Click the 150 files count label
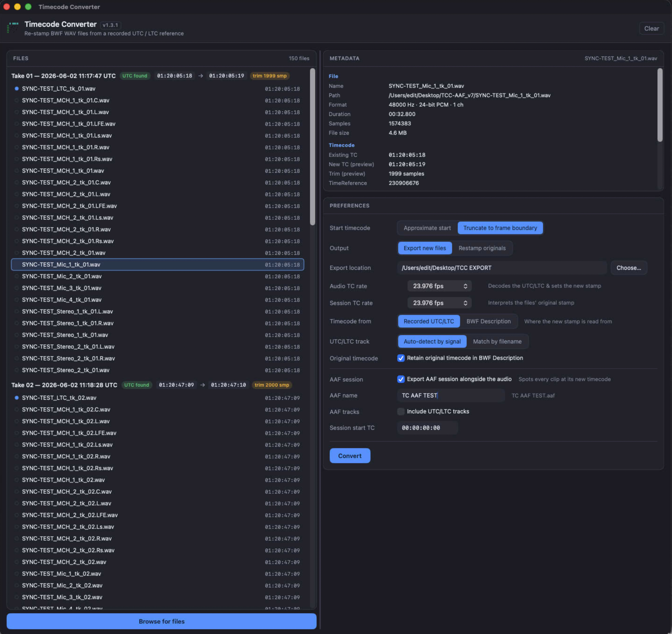The image size is (672, 634). pos(299,58)
